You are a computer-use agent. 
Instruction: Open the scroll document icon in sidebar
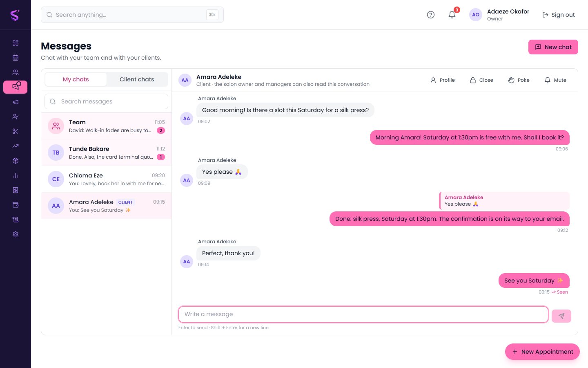tap(16, 220)
